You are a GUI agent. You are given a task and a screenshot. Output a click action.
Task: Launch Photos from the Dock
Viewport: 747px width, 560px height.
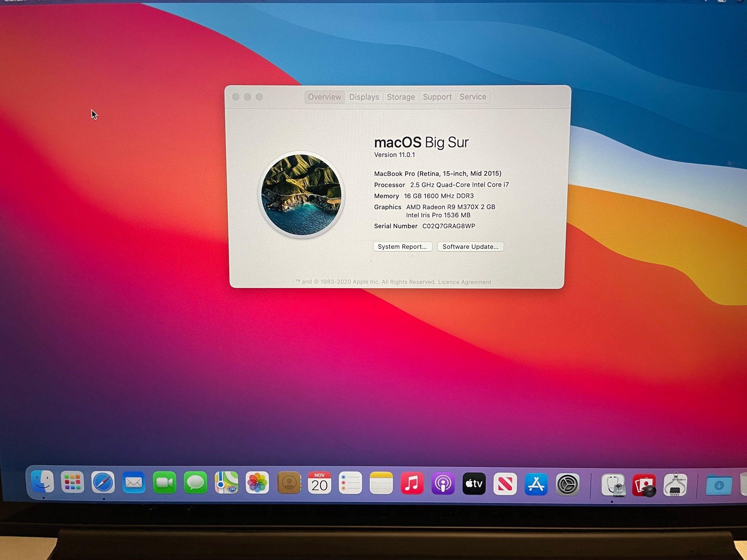pos(257,483)
